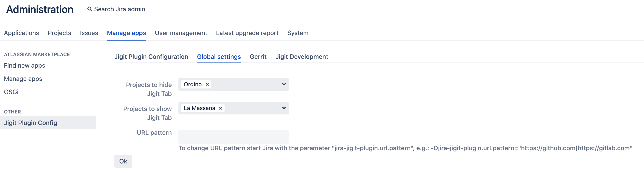Open User management tab
644x173 pixels.
181,33
